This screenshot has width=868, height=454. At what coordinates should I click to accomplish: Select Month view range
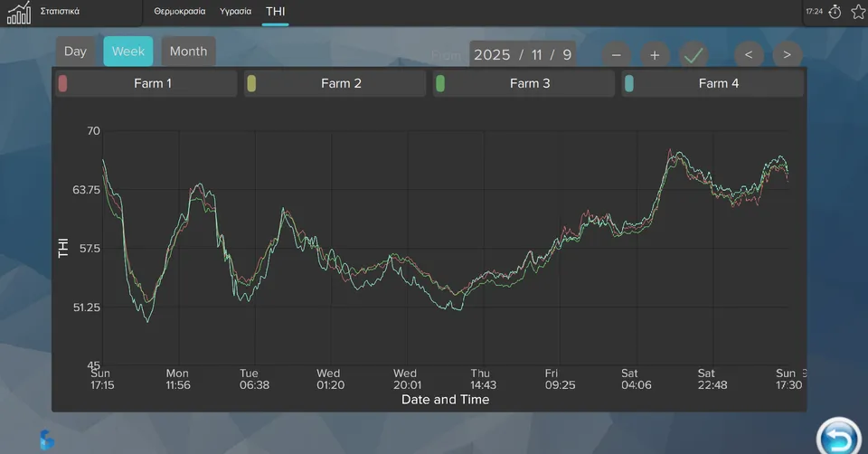coord(188,52)
